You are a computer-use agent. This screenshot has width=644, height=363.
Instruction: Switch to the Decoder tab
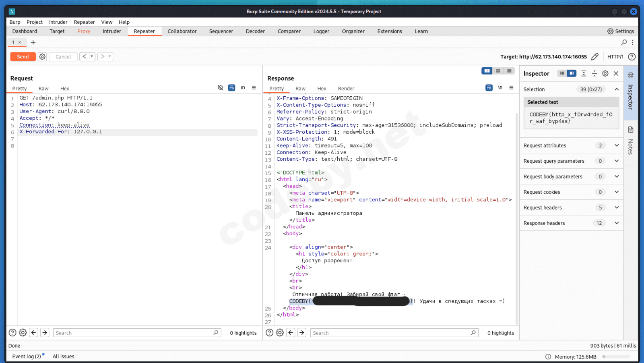pos(255,31)
